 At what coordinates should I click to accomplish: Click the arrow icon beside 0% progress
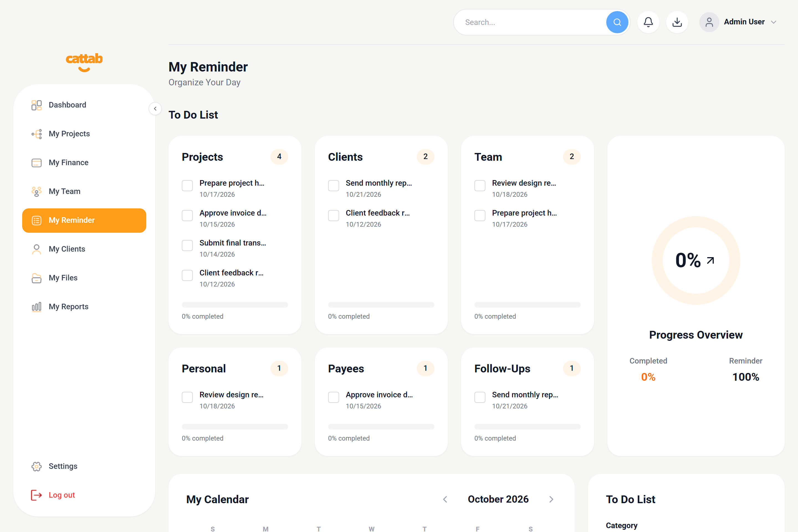point(710,260)
